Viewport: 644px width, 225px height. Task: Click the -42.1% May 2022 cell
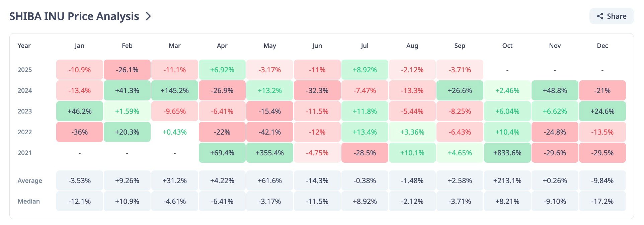tap(269, 132)
